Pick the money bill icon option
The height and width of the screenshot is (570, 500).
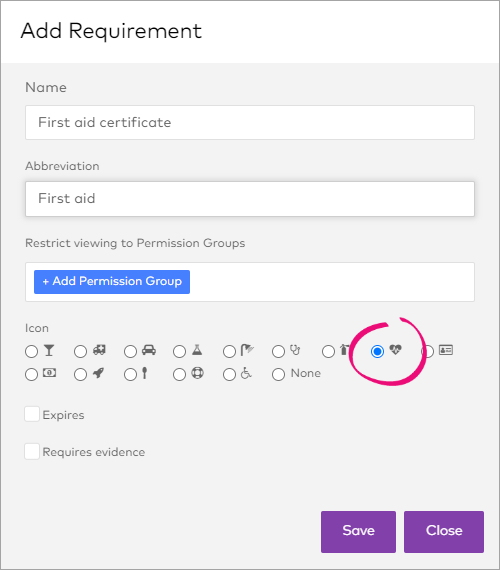(32, 374)
